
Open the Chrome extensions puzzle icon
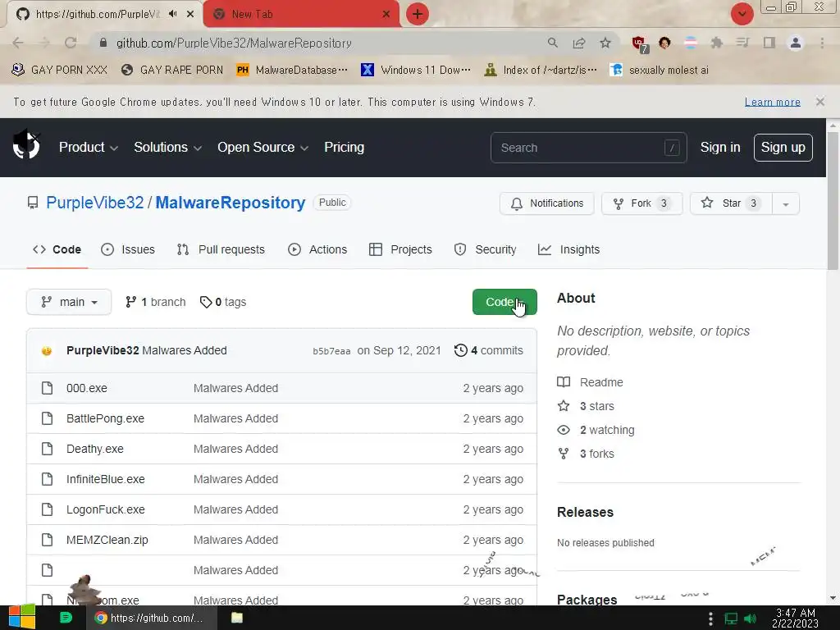click(x=716, y=43)
